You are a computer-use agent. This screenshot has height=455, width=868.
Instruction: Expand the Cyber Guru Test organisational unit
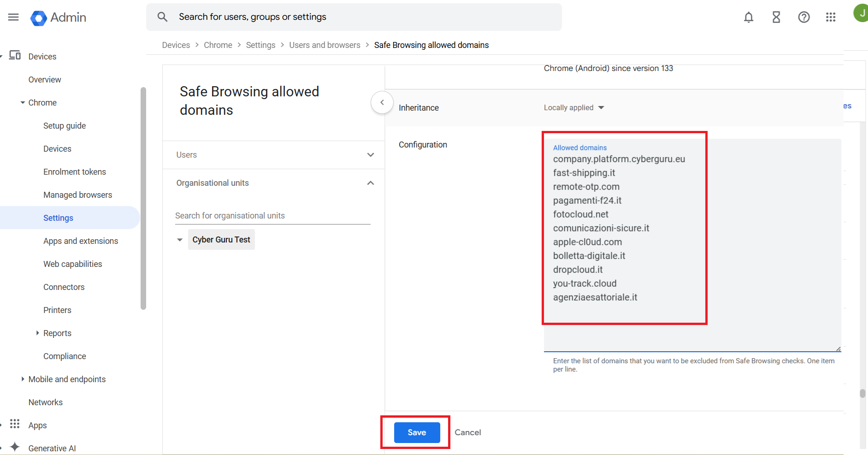[179, 239]
